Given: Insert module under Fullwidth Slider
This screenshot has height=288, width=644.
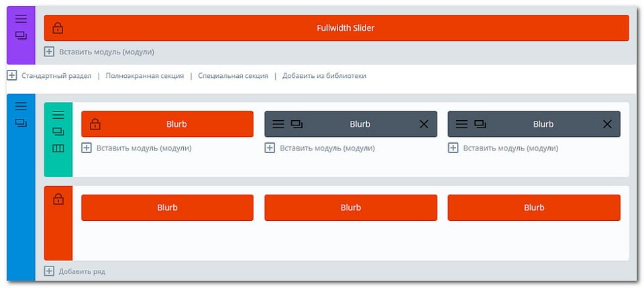Looking at the screenshot, I should coord(100,52).
